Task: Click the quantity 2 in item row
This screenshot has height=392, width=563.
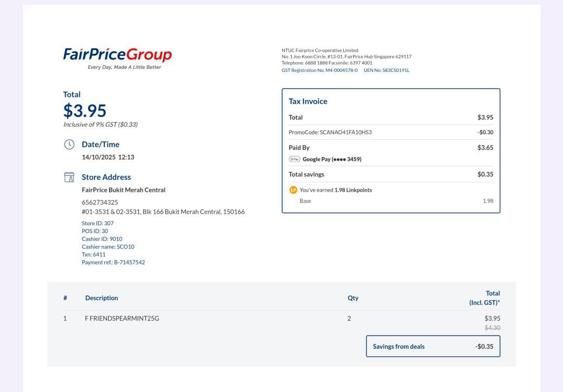Action: 349,318
